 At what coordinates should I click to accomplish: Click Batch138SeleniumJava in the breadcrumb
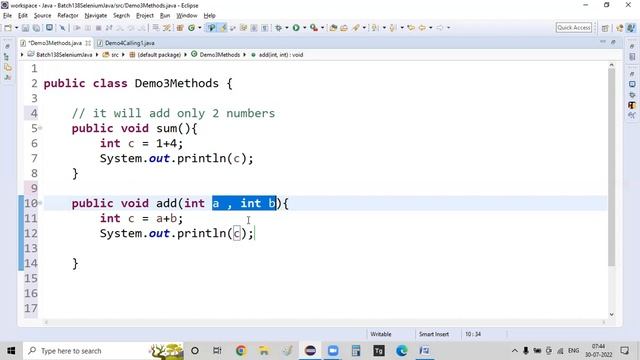tap(64, 55)
